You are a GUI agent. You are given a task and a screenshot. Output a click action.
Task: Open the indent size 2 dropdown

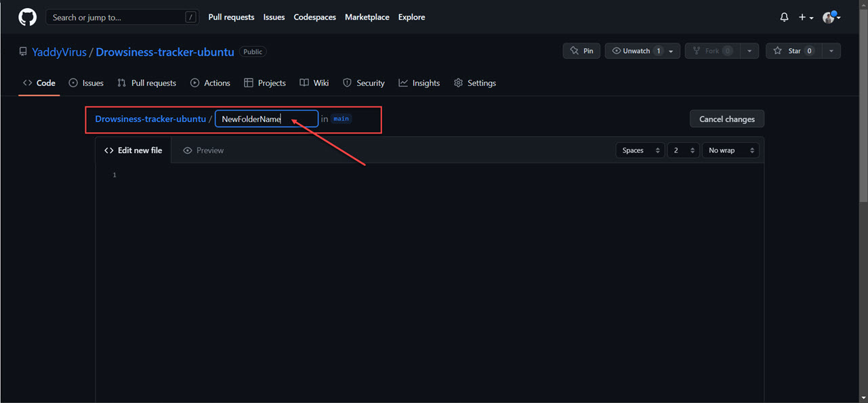coord(683,150)
